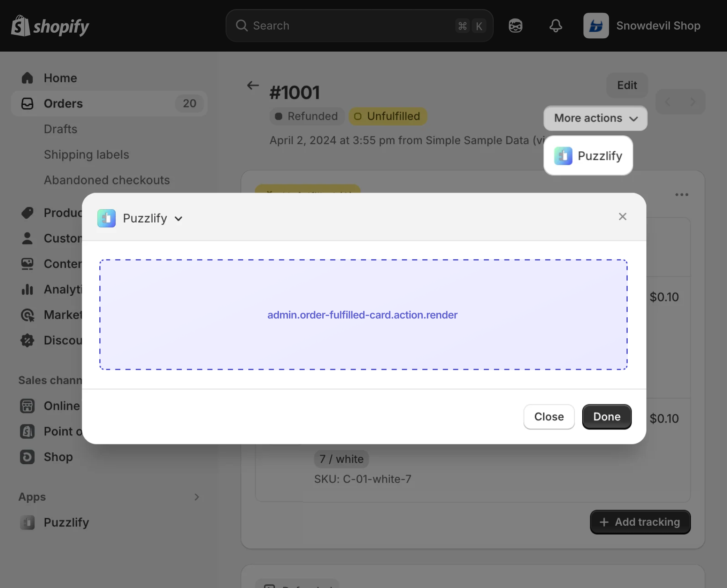Open the notifications bell

click(556, 26)
